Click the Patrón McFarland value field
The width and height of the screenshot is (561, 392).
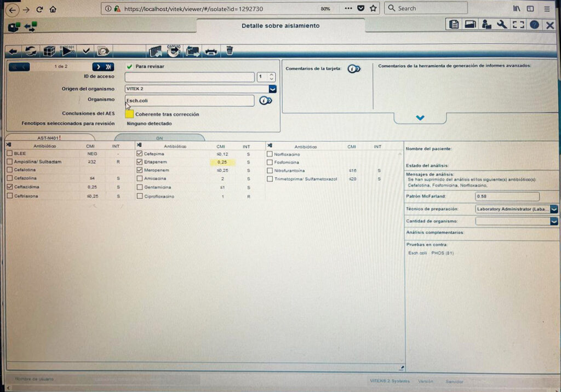pos(507,197)
